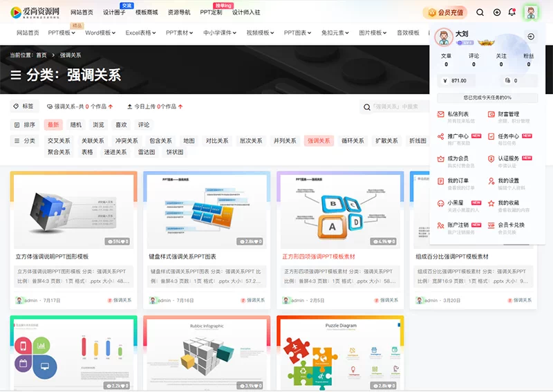The height and width of the screenshot is (392, 553).
Task: Open 账户注销 user icon
Action: pos(440,225)
